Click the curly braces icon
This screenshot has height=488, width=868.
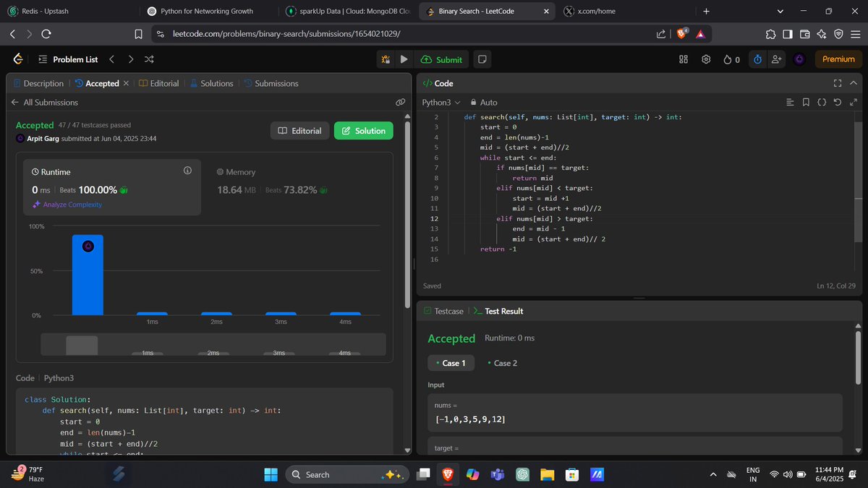click(x=822, y=103)
